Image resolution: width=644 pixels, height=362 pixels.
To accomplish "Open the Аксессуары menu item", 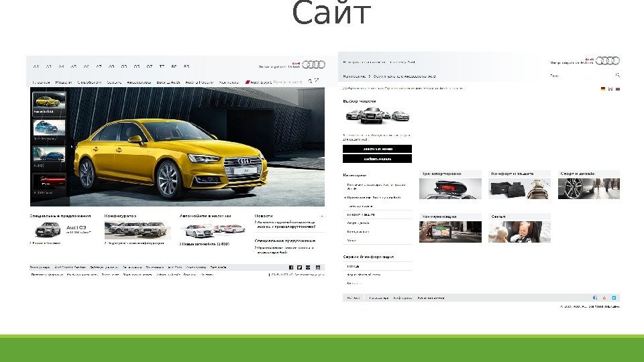I will click(139, 82).
